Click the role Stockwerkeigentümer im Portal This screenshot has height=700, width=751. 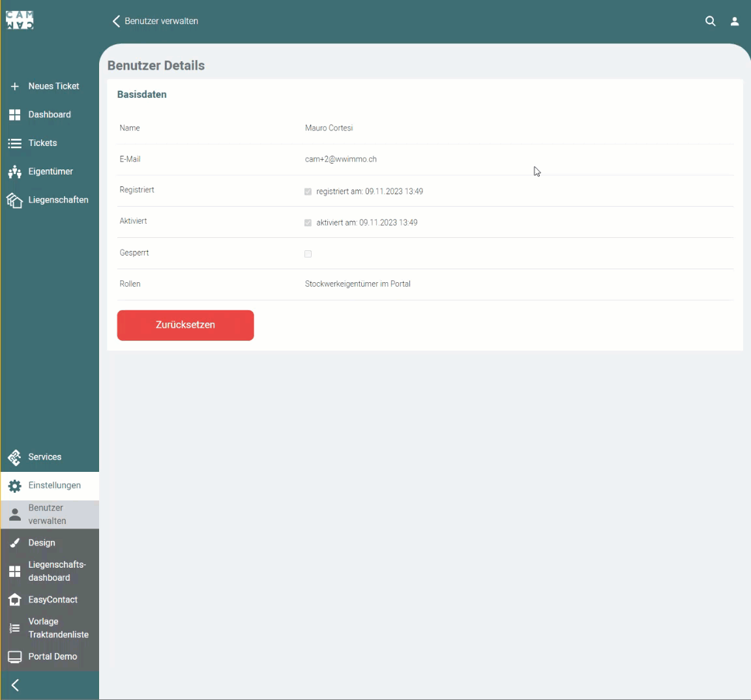tap(357, 284)
